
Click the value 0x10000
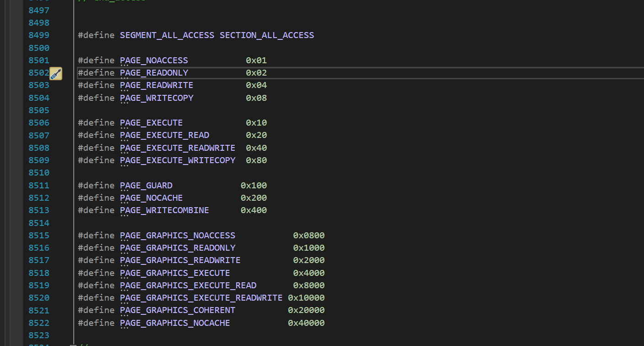click(306, 298)
